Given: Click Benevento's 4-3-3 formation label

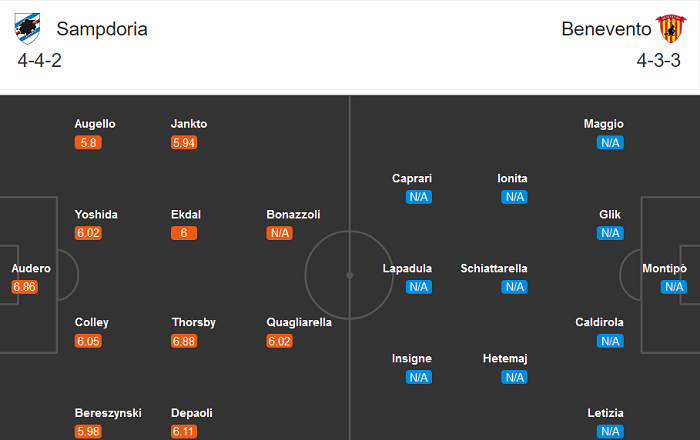Looking at the screenshot, I should 657,61.
